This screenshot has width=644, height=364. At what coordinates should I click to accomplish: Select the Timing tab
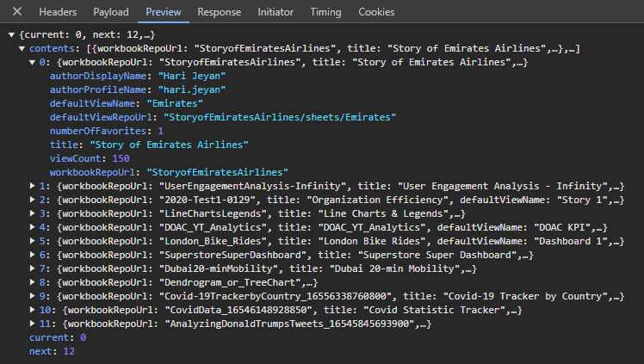[325, 12]
